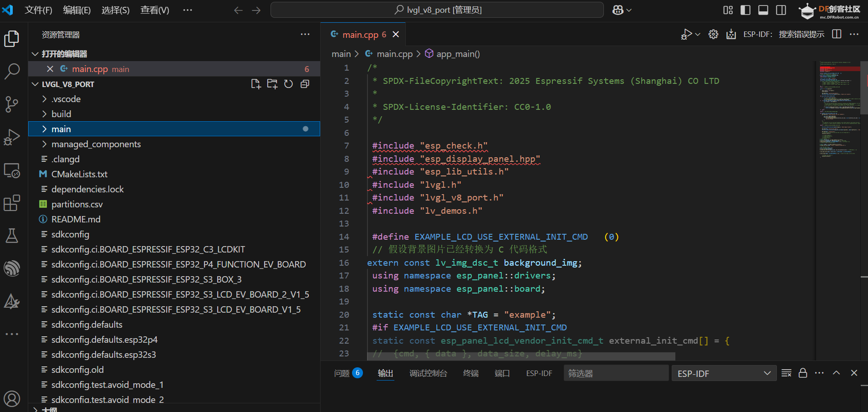The height and width of the screenshot is (412, 868).
Task: Open the 查看(V) menu
Action: 155,10
